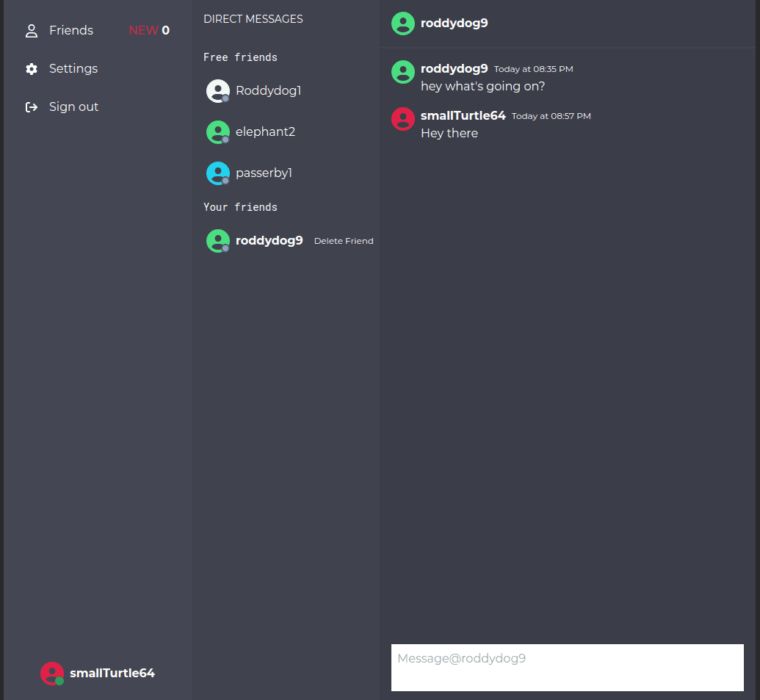Select elephant2's green avatar

click(x=218, y=132)
